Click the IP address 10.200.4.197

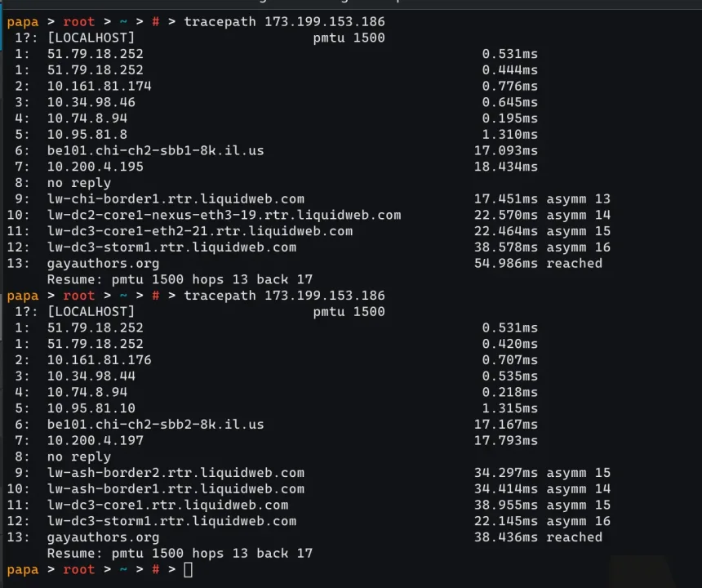[95, 441]
